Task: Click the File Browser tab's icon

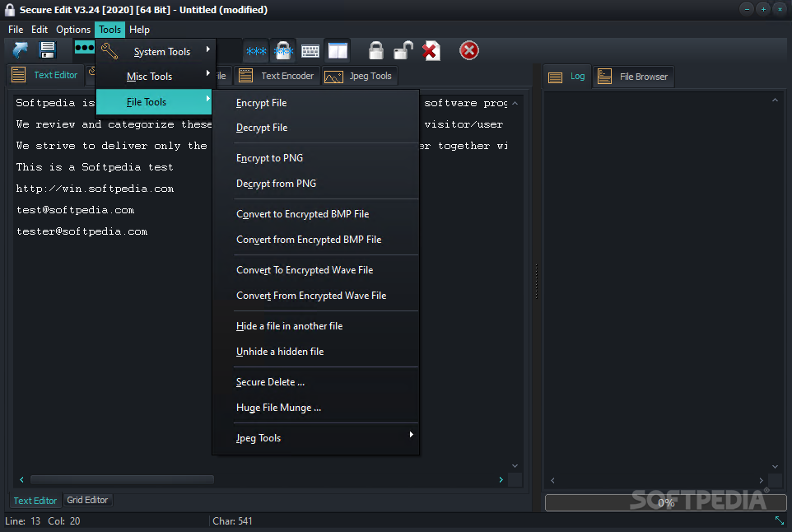Action: pyautogui.click(x=604, y=77)
